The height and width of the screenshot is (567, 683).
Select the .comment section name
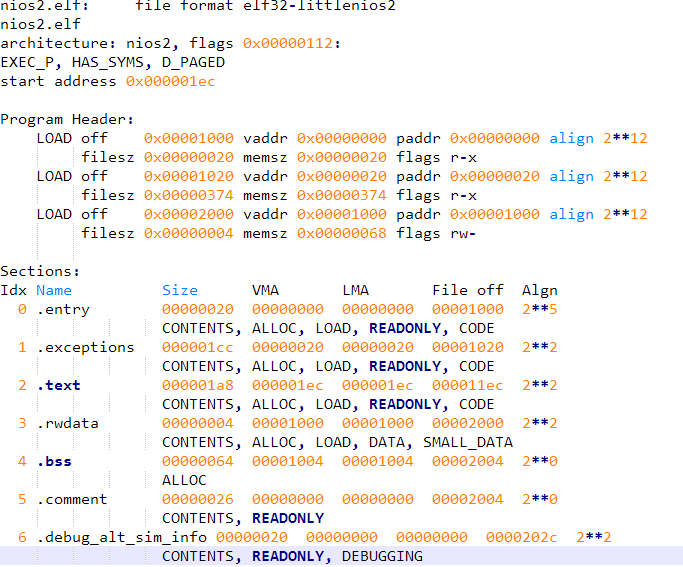(71, 499)
